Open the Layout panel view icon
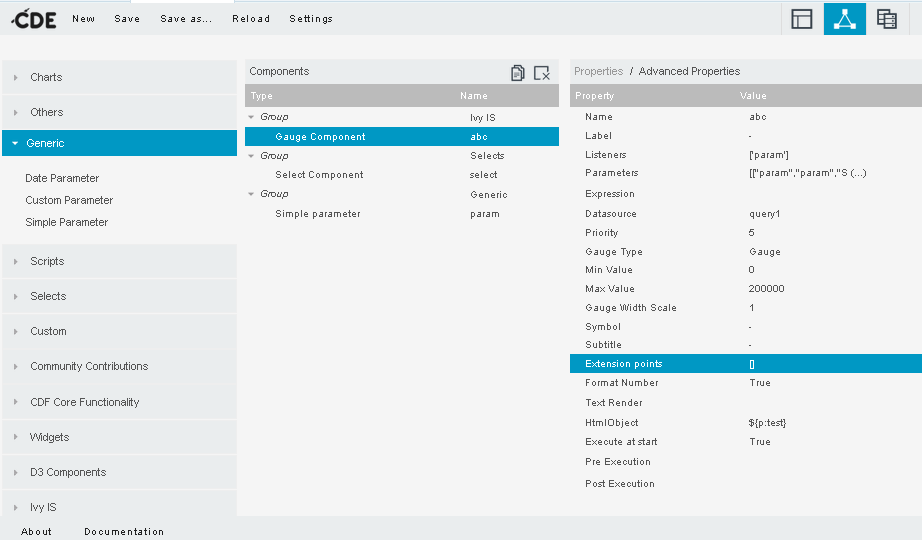The width and height of the screenshot is (922, 540). tap(801, 19)
